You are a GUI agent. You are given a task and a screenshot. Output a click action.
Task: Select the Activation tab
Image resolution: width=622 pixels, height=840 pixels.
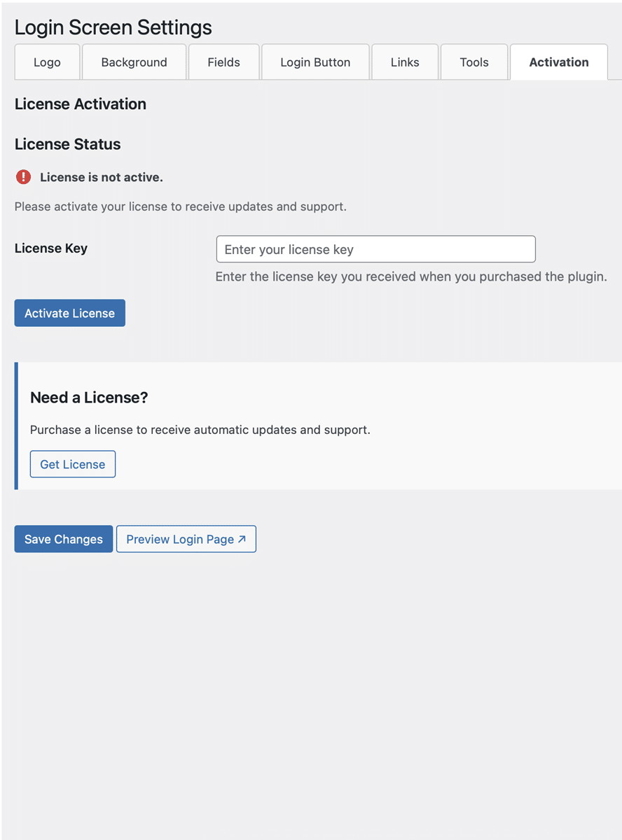[x=559, y=62]
